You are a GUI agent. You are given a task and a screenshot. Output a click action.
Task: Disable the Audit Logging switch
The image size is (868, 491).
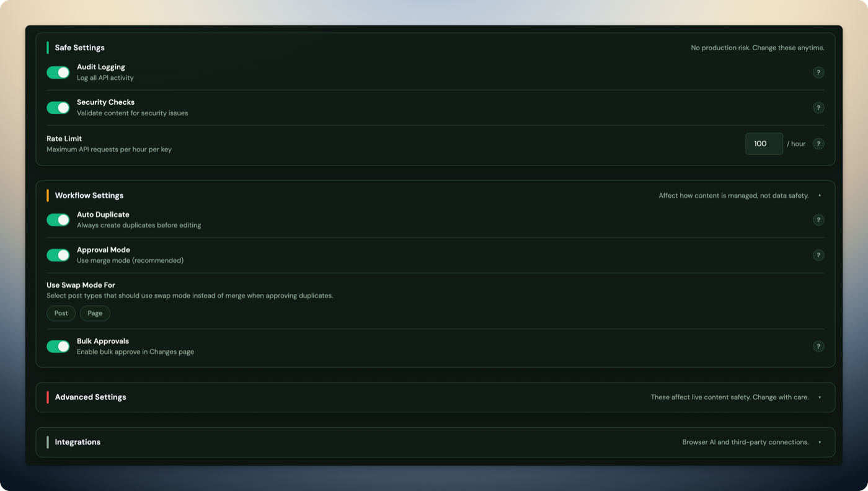[58, 73]
